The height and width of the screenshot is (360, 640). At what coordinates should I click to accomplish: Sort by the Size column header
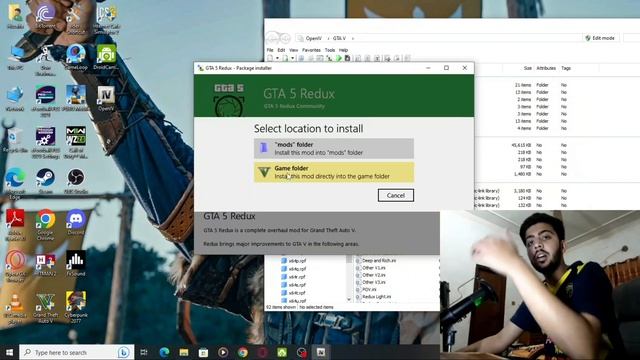(x=528, y=68)
